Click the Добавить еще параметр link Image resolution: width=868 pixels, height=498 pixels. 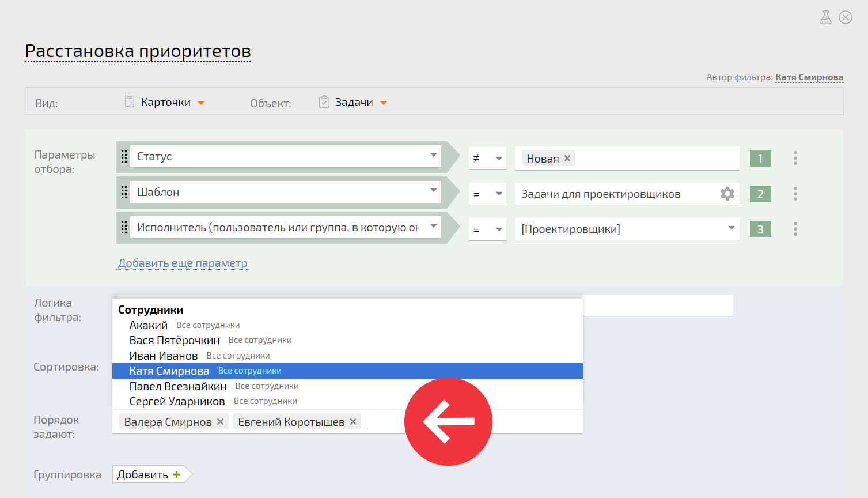(183, 263)
